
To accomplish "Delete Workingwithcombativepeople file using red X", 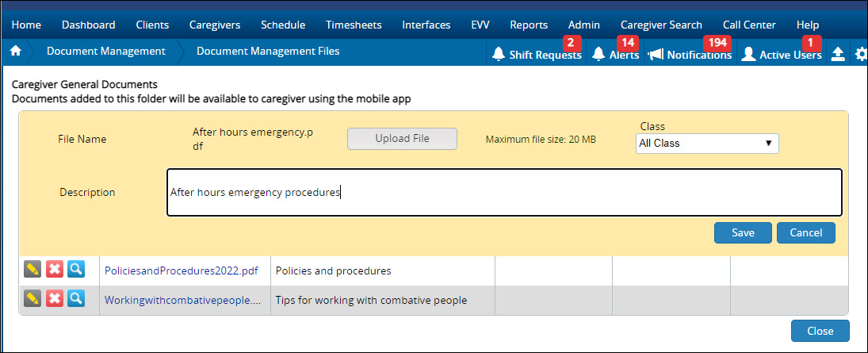I will point(54,299).
